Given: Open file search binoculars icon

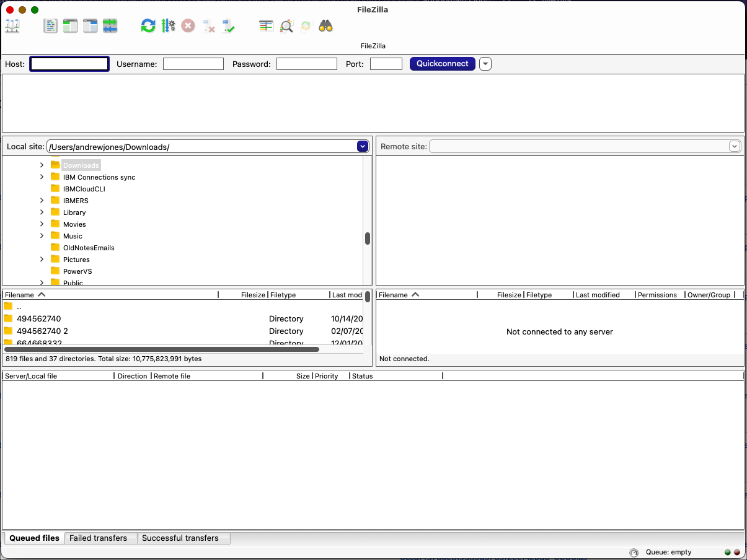Looking at the screenshot, I should 326,26.
